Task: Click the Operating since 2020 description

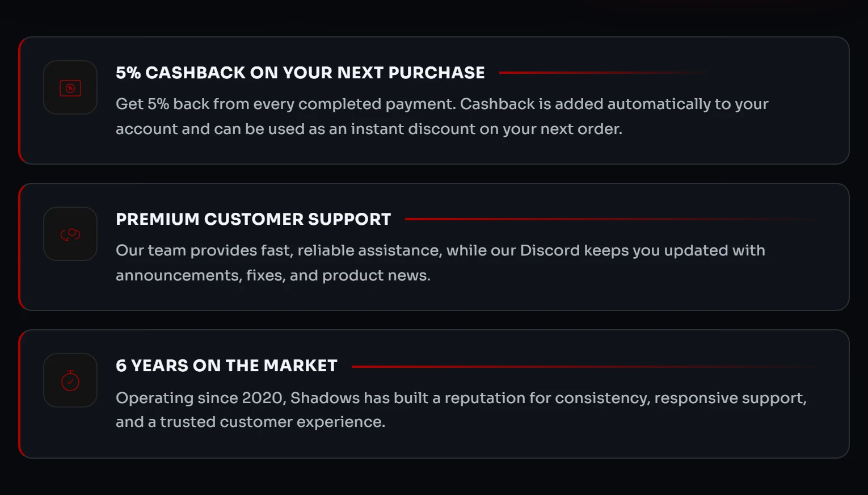Action: tap(461, 409)
